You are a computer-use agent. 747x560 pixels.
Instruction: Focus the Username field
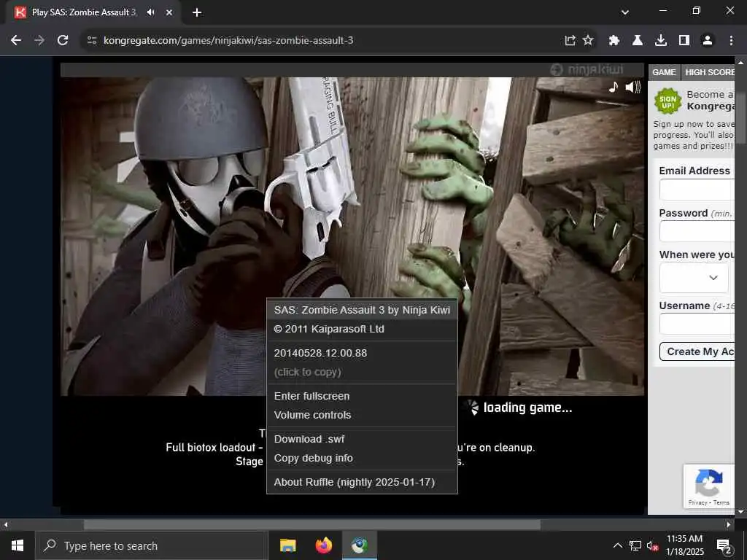coord(697,324)
